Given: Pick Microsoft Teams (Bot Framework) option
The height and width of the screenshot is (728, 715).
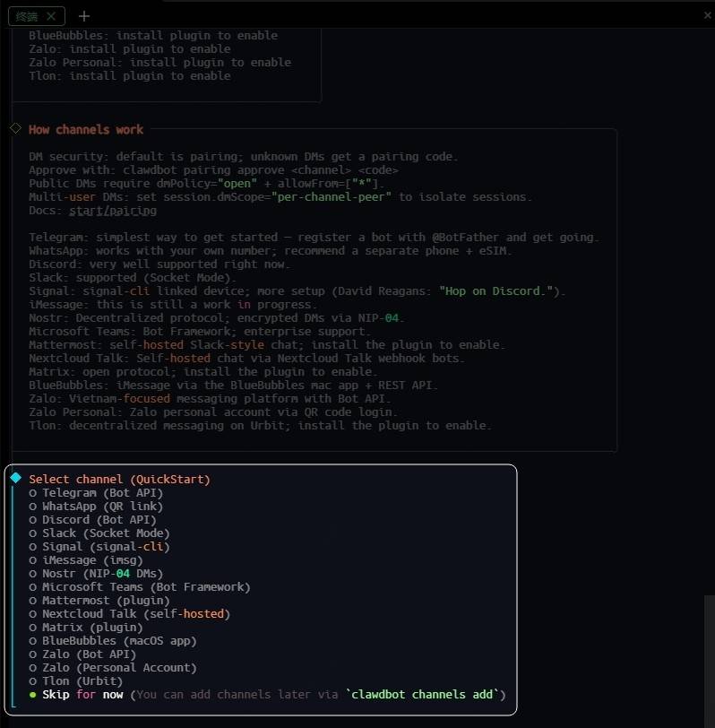Looking at the screenshot, I should pos(140,587).
